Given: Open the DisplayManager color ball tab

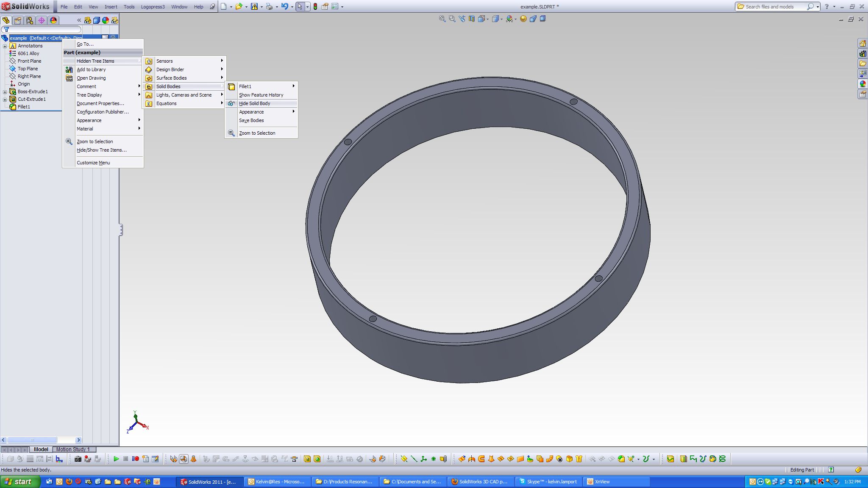Looking at the screenshot, I should click(53, 20).
